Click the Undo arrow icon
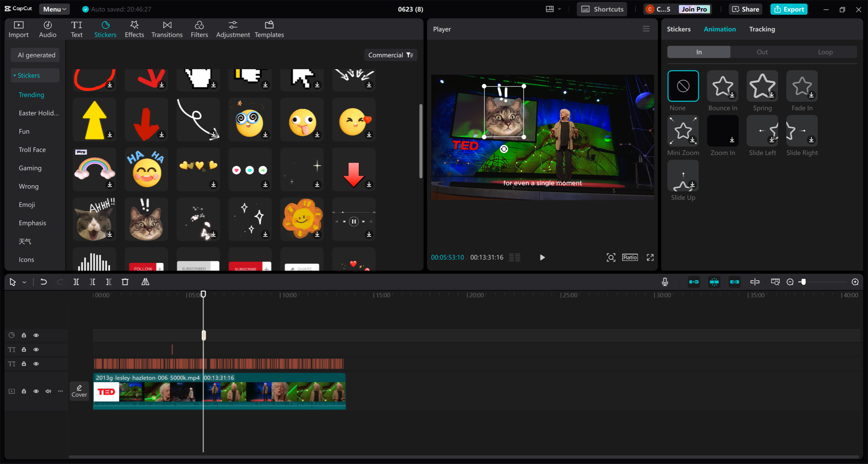Image resolution: width=868 pixels, height=464 pixels. [x=43, y=282]
